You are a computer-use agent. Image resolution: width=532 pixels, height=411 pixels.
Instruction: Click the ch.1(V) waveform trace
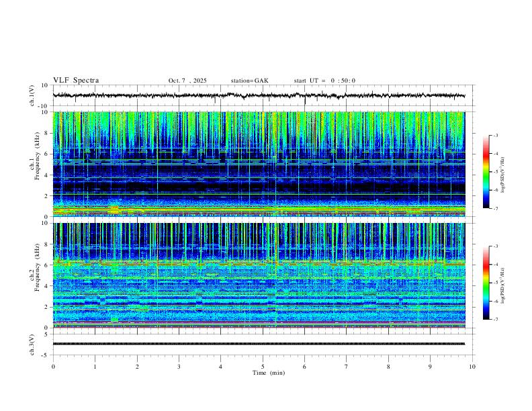(x=259, y=95)
